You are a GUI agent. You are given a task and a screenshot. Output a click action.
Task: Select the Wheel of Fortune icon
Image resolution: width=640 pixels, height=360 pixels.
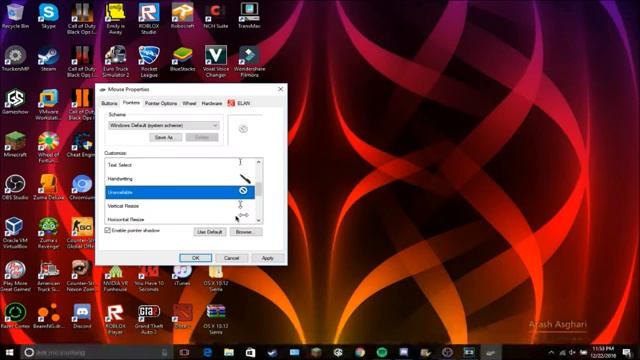pos(49,147)
